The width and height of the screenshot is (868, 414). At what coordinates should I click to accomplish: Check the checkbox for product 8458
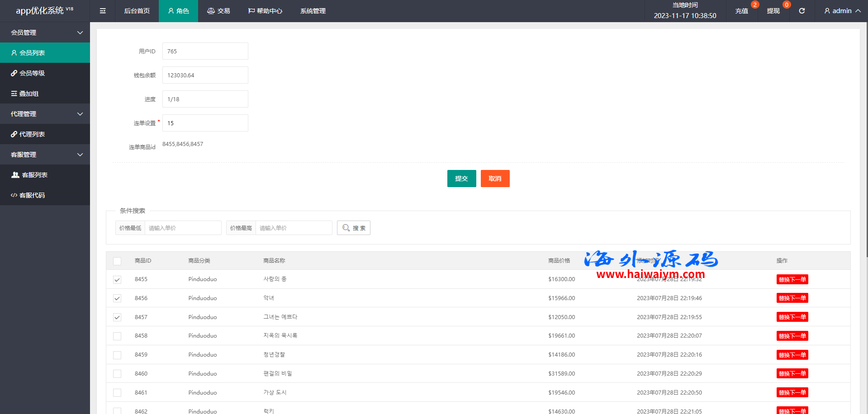click(117, 336)
